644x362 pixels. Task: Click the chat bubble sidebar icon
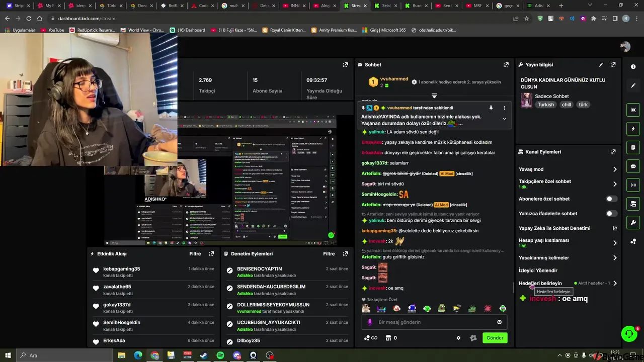[633, 166]
